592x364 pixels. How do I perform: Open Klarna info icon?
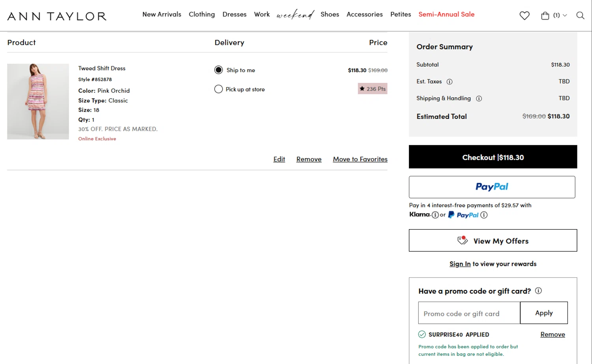click(x=435, y=215)
